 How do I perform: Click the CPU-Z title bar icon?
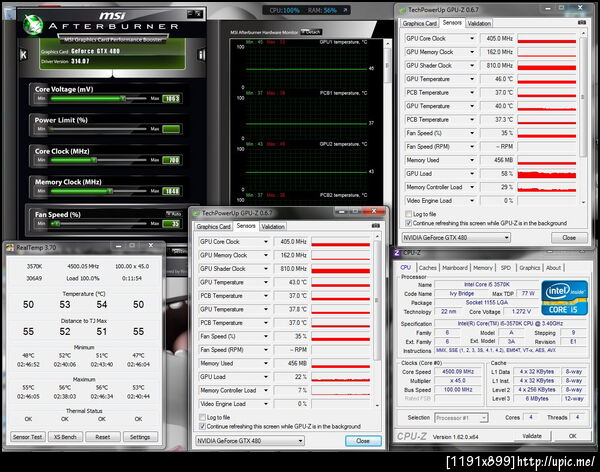click(x=397, y=253)
